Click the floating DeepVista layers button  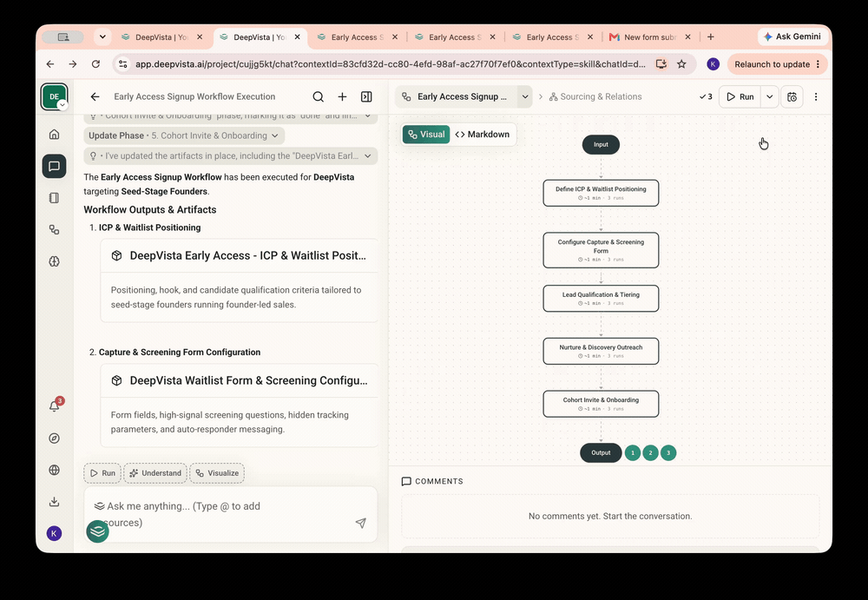pyautogui.click(x=97, y=531)
